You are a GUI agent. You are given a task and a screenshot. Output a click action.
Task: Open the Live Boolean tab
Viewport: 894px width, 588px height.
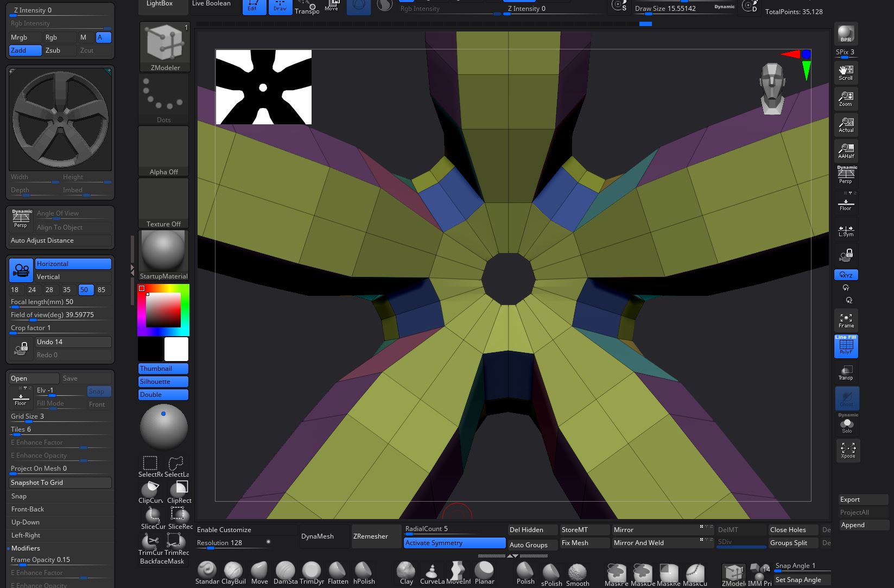(x=211, y=4)
